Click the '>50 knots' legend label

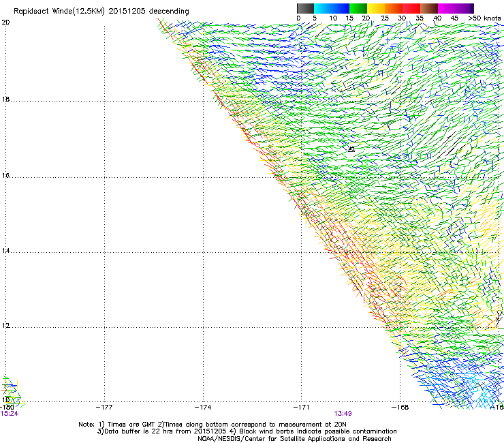[484, 18]
